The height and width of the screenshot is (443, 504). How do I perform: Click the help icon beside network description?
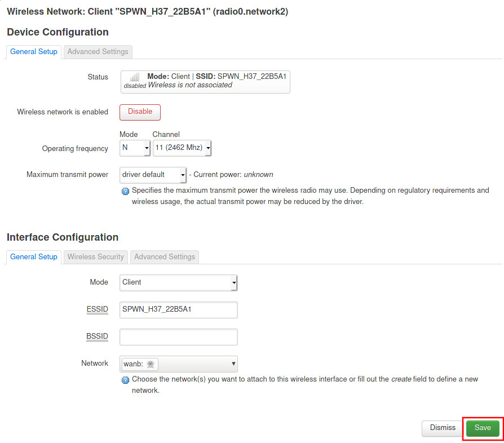click(x=126, y=380)
